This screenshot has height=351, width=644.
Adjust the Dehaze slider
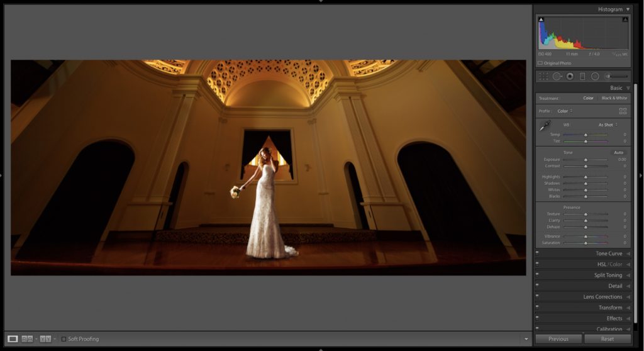pyautogui.click(x=586, y=227)
